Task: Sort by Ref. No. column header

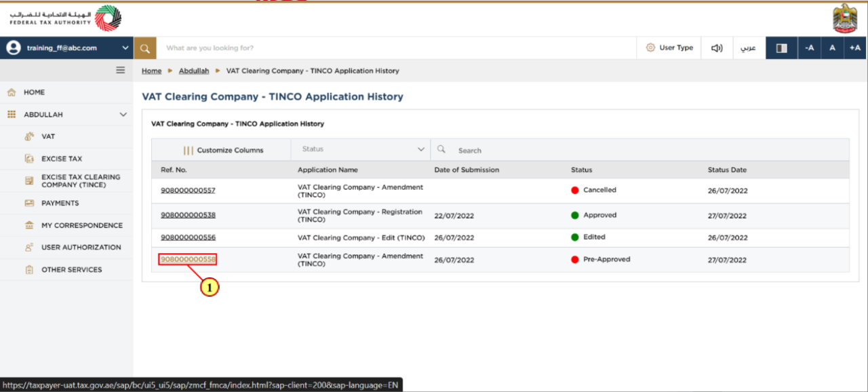Action: (172, 170)
